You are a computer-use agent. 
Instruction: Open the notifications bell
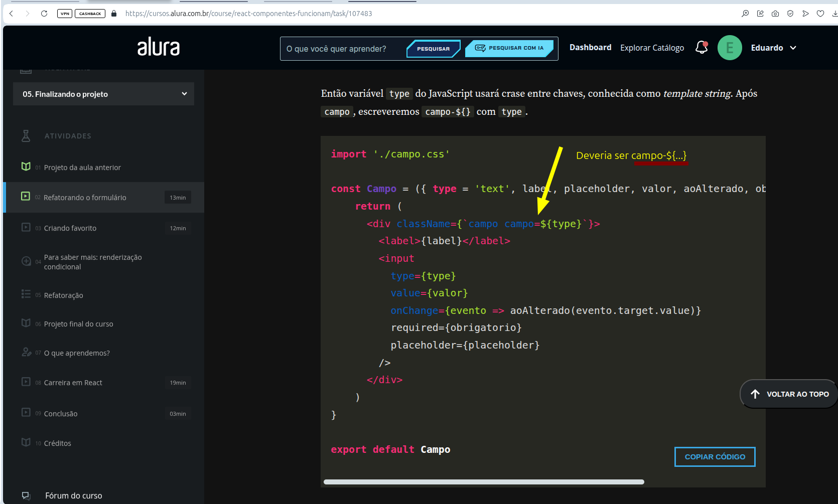coord(701,48)
